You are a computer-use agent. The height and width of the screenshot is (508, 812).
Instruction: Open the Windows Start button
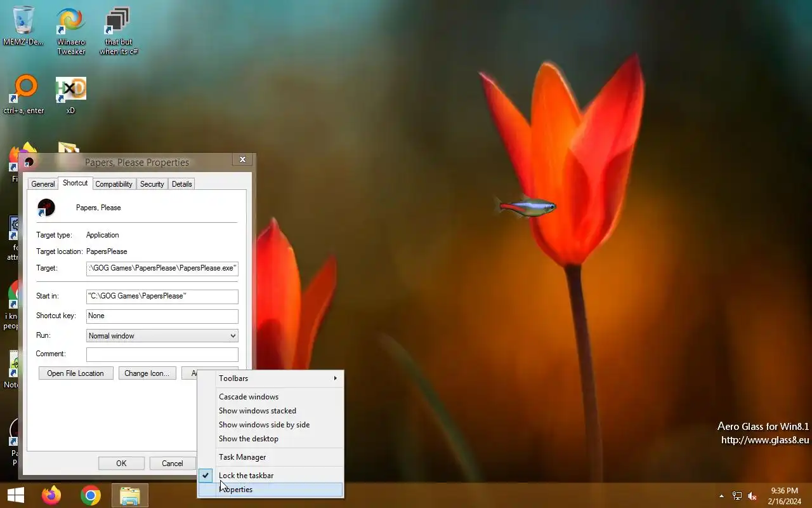[15, 495]
